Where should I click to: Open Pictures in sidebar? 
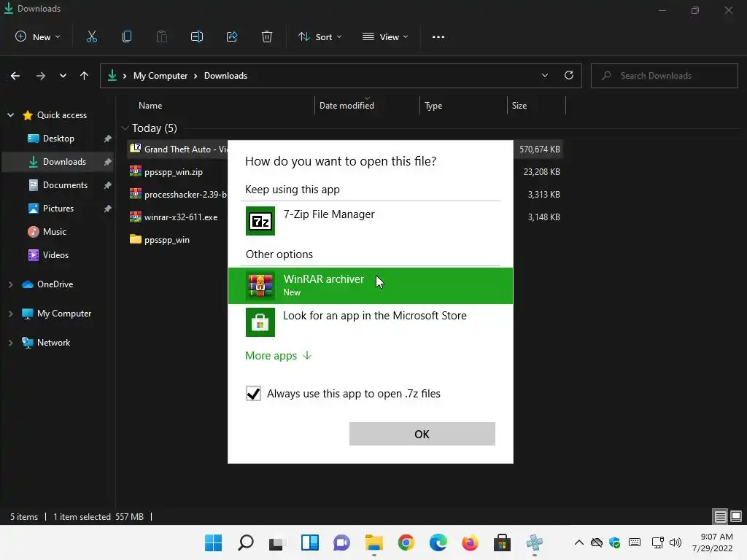[58, 208]
